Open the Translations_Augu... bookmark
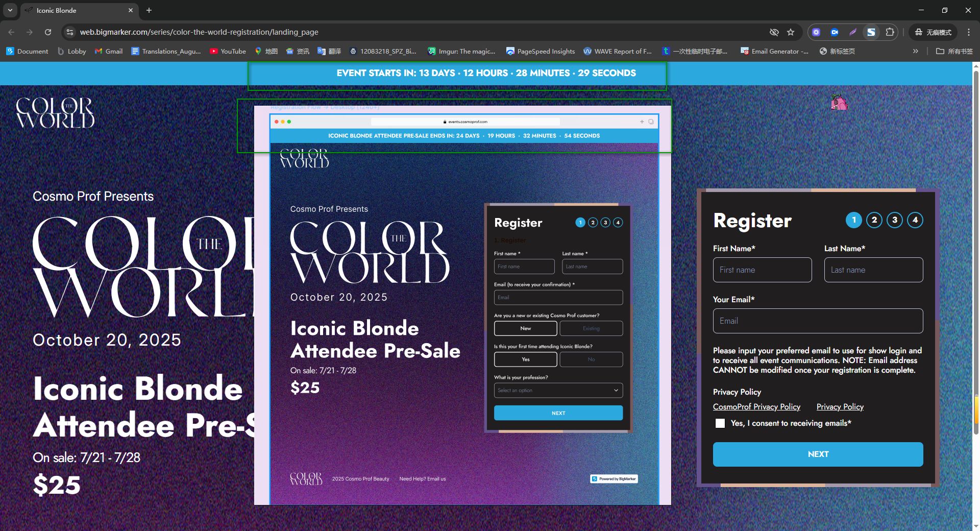980x531 pixels. click(x=166, y=51)
